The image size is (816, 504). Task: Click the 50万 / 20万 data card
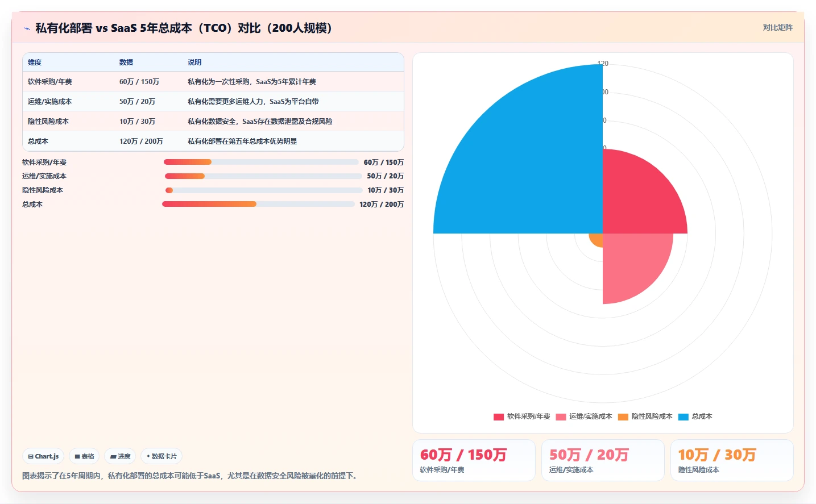(x=603, y=460)
